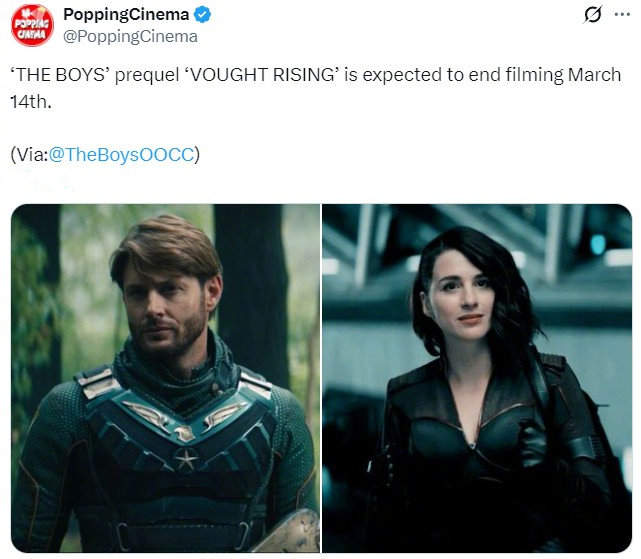
Task: Open the right photo of the woman in black
Action: tap(477, 378)
